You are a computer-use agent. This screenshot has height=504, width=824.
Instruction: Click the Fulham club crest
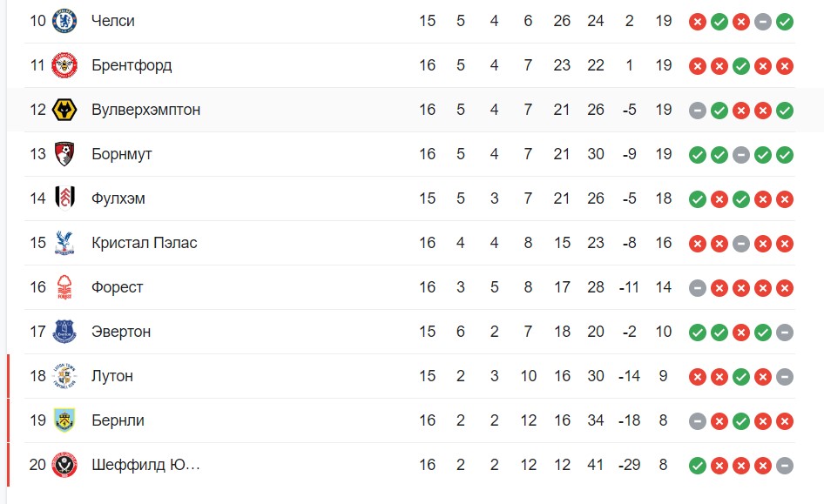click(x=64, y=198)
